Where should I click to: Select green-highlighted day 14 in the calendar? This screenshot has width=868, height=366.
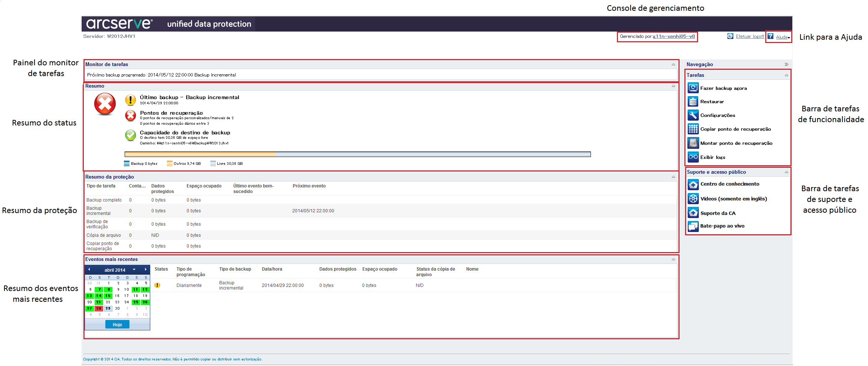point(99,296)
